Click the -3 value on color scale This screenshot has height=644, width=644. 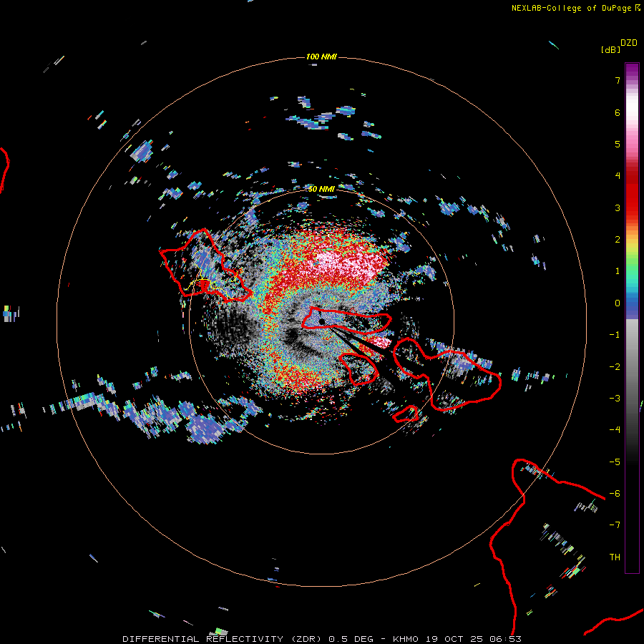pos(615,399)
